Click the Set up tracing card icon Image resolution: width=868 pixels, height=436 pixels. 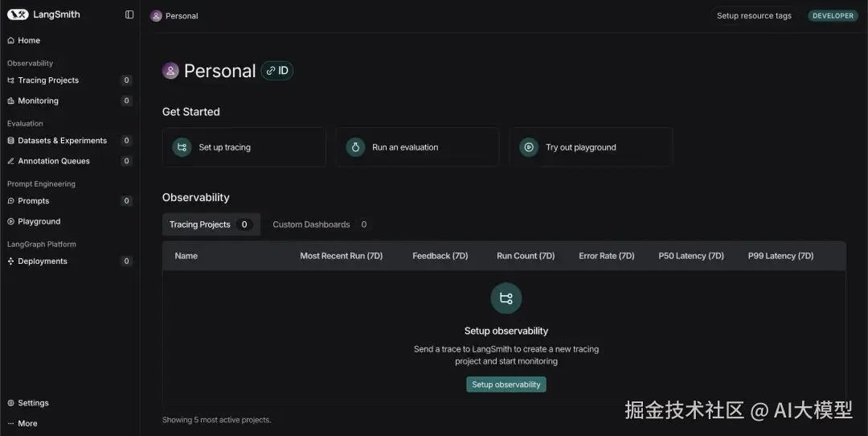(182, 147)
